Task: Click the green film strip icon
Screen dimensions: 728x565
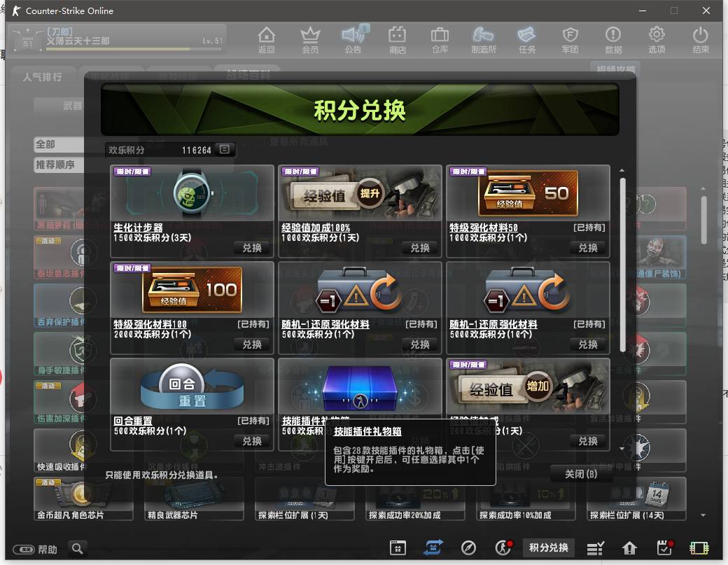Action: [699, 548]
